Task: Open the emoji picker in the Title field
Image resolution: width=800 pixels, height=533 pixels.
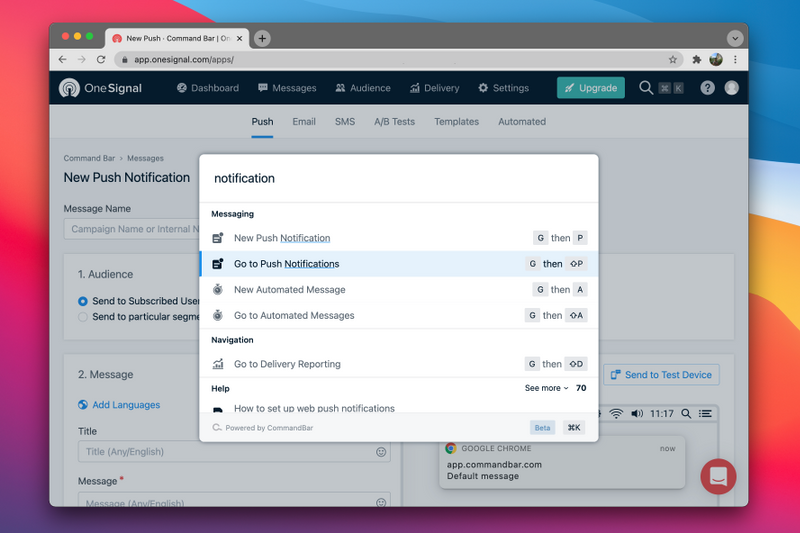Action: point(381,452)
